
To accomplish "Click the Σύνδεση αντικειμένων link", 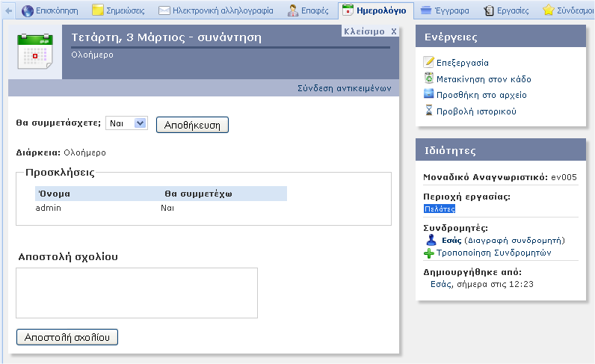I will (345, 88).
